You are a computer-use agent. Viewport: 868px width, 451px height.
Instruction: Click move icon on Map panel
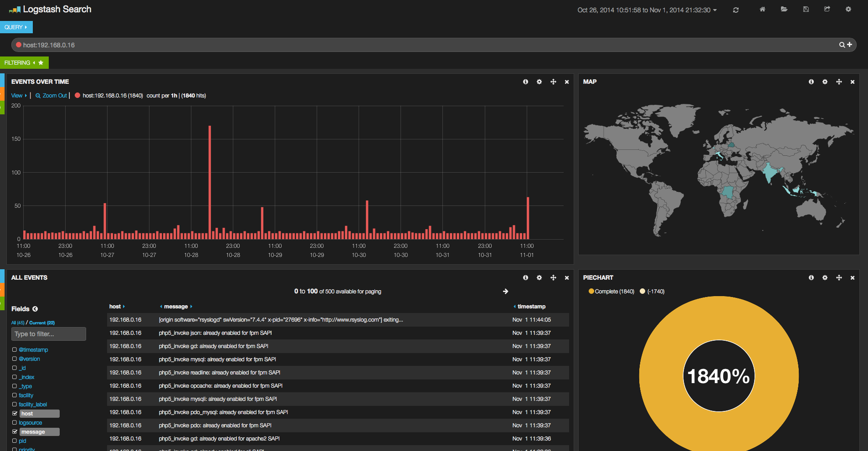[x=839, y=82]
